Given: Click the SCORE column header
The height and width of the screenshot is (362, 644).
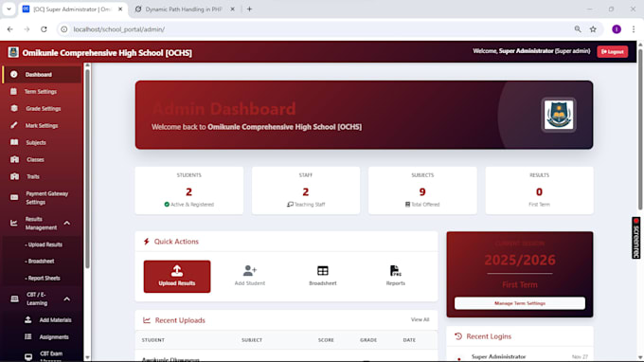Looking at the screenshot, I should click(326, 340).
